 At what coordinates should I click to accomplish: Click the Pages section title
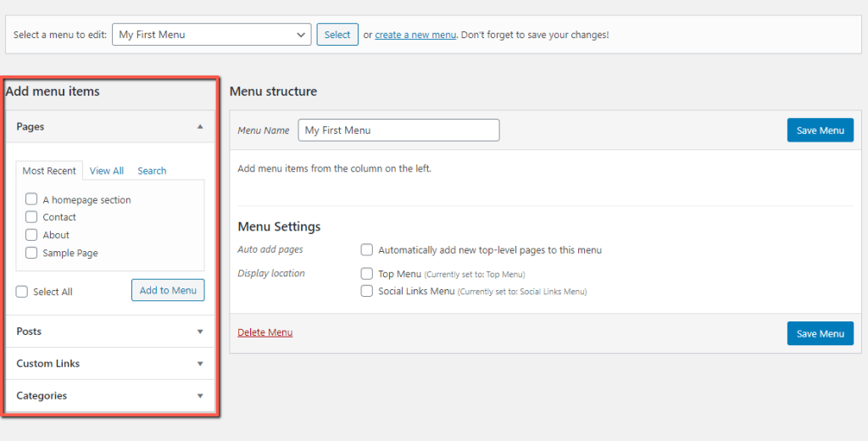[30, 126]
